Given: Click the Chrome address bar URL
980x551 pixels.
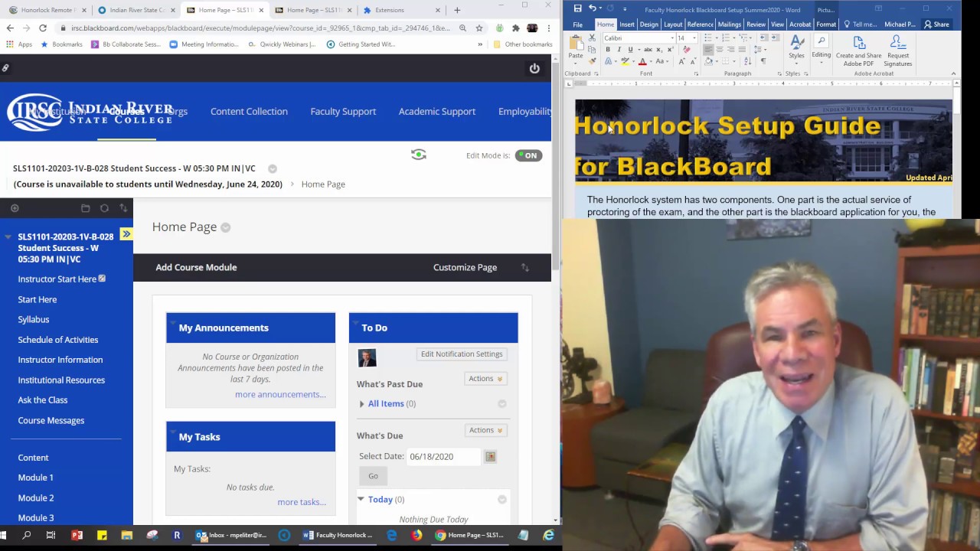Looking at the screenshot, I should 260,28.
